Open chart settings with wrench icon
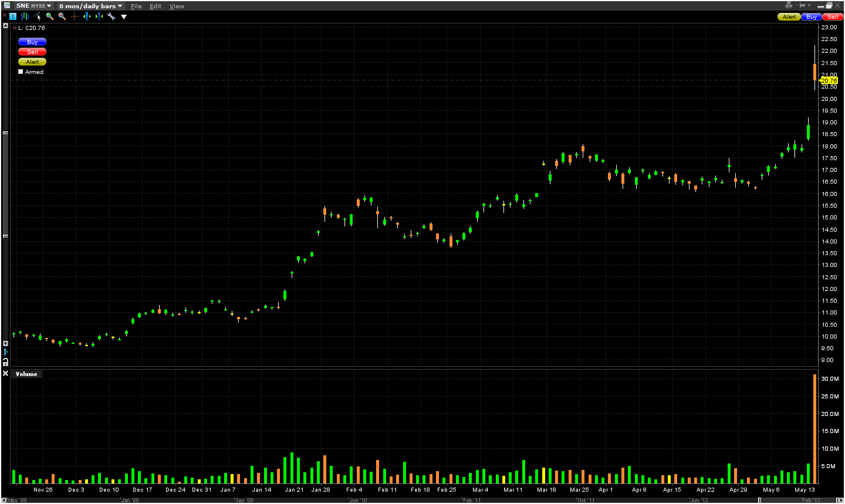 pyautogui.click(x=111, y=16)
